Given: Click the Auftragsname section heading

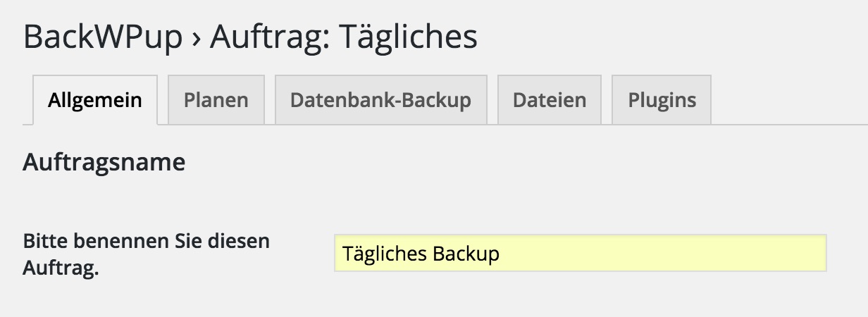Looking at the screenshot, I should [x=104, y=163].
